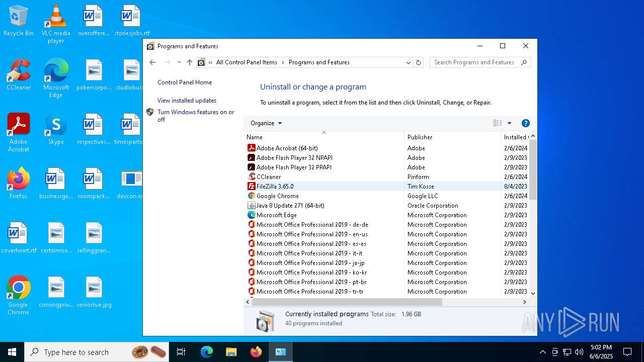Select Office Professional 2019 de-de icon
This screenshot has height=362, width=644.
(x=252, y=224)
